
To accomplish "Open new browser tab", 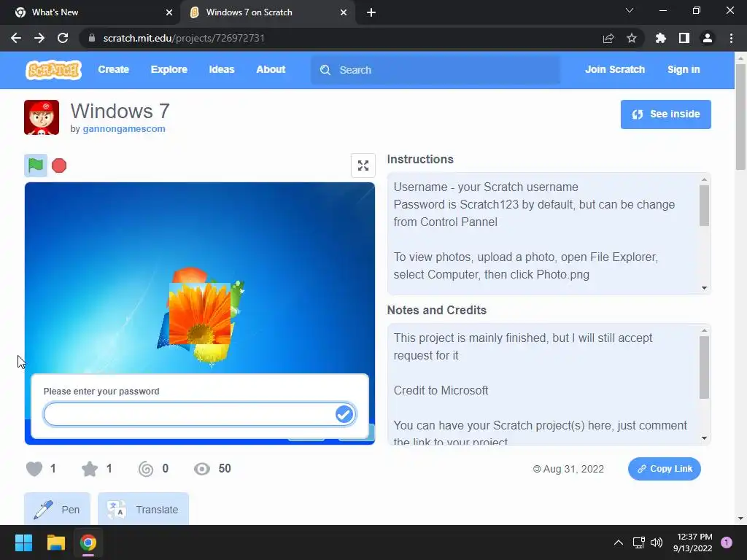I will pos(371,12).
